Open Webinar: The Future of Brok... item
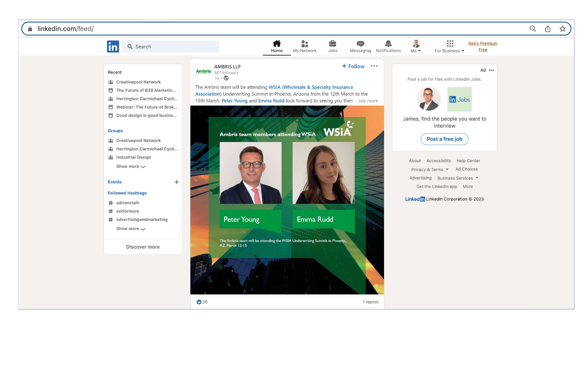588x392 pixels. [x=147, y=107]
